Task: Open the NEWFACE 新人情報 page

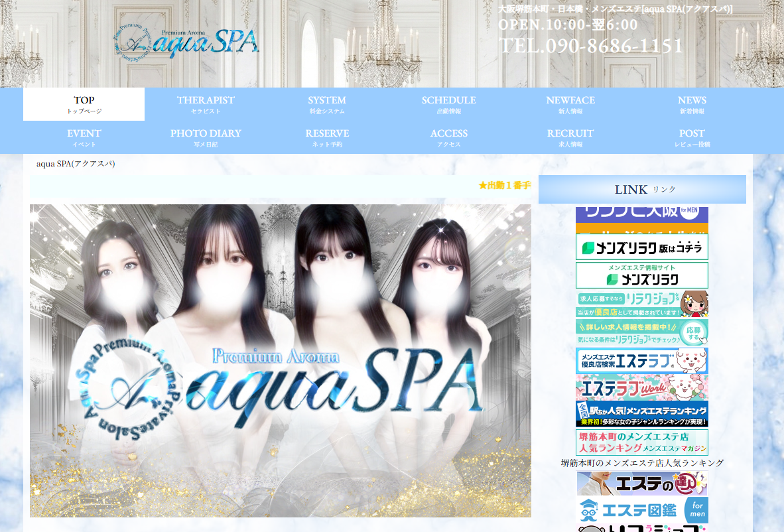Action: click(570, 105)
